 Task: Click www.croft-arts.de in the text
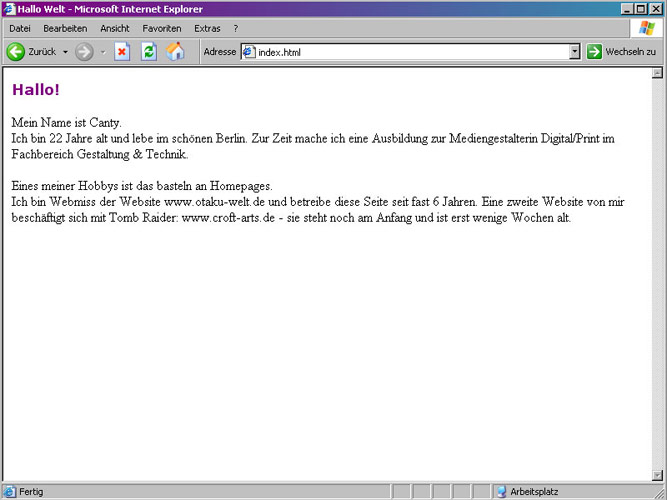click(x=228, y=217)
